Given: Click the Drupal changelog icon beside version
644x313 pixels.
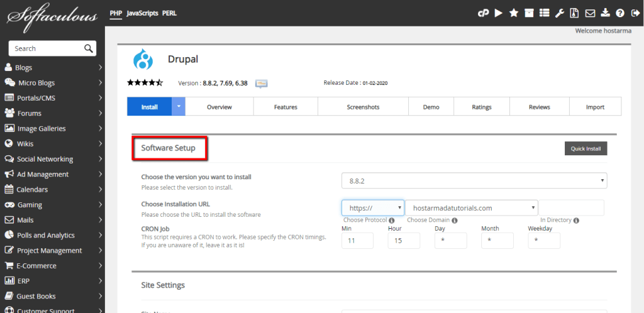Looking at the screenshot, I should 262,83.
